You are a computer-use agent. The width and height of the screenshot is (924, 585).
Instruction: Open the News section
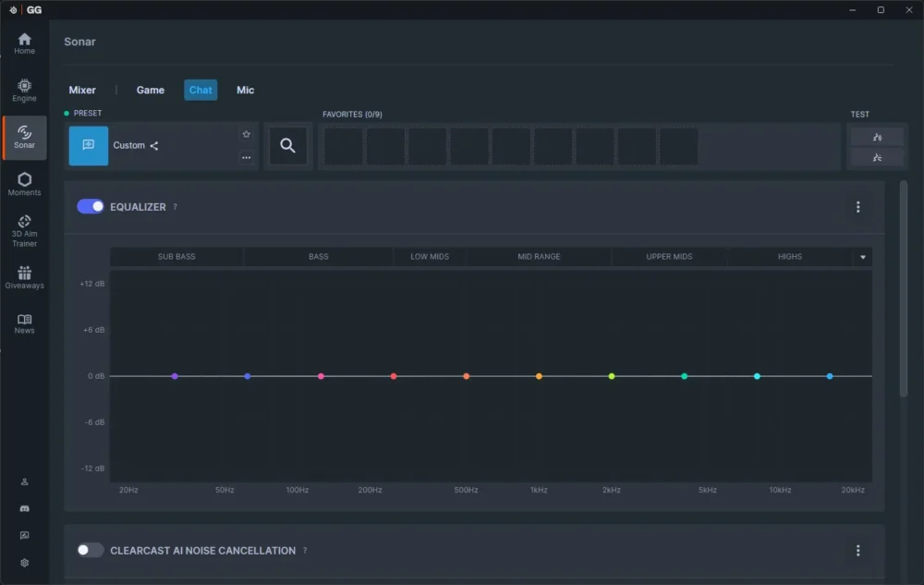(24, 324)
